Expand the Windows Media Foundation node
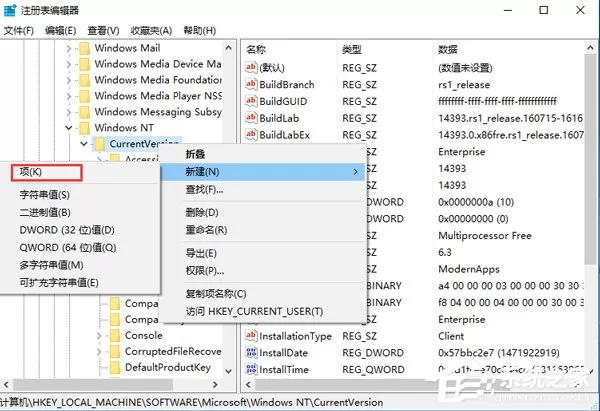600x411 pixels. click(x=69, y=80)
